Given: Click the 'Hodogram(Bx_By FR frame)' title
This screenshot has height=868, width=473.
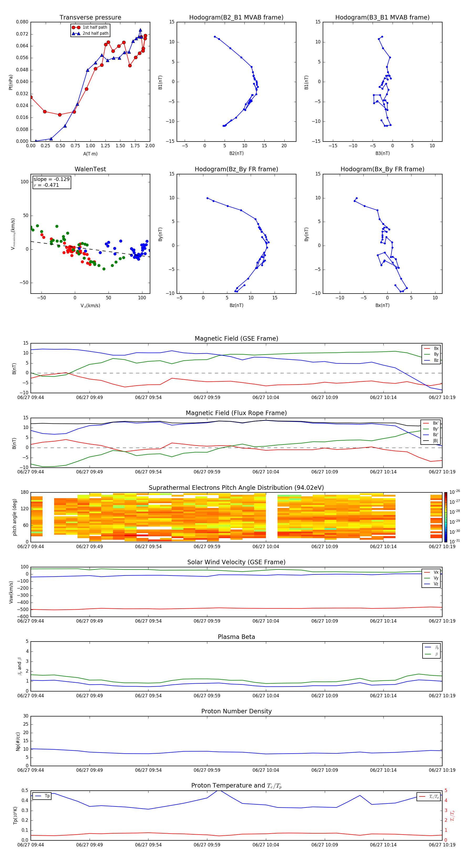Looking at the screenshot, I should tap(382, 169).
